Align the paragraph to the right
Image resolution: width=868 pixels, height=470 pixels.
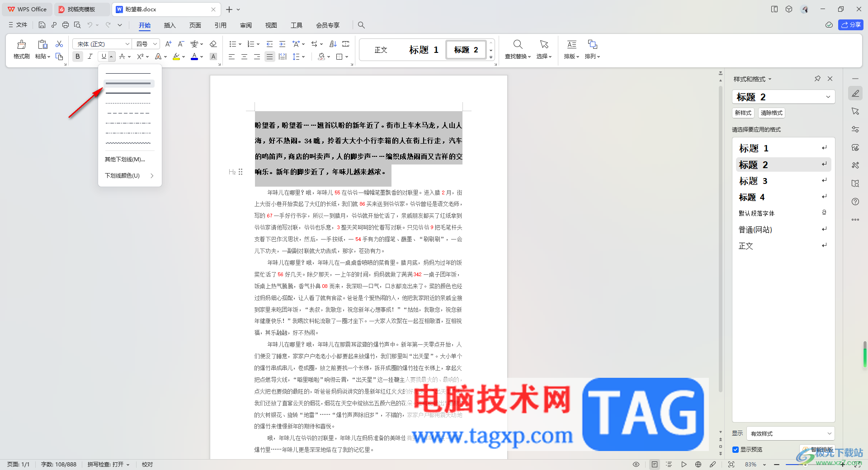[257, 56]
